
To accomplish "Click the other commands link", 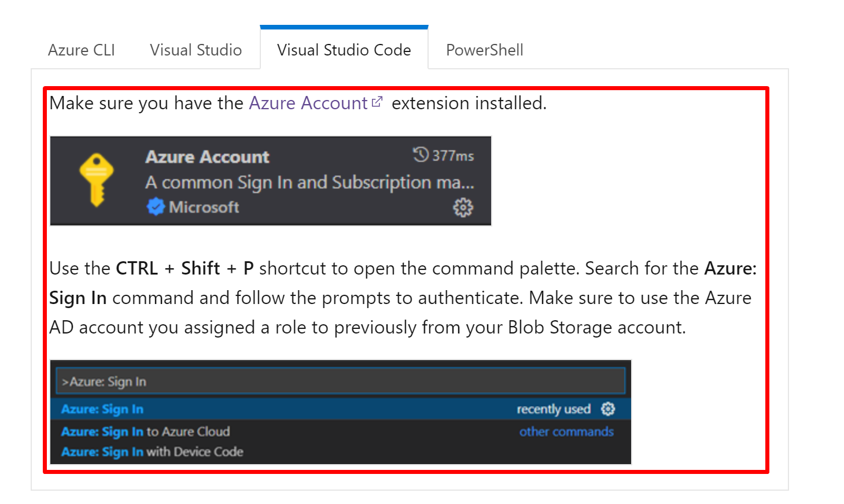I will 566,431.
